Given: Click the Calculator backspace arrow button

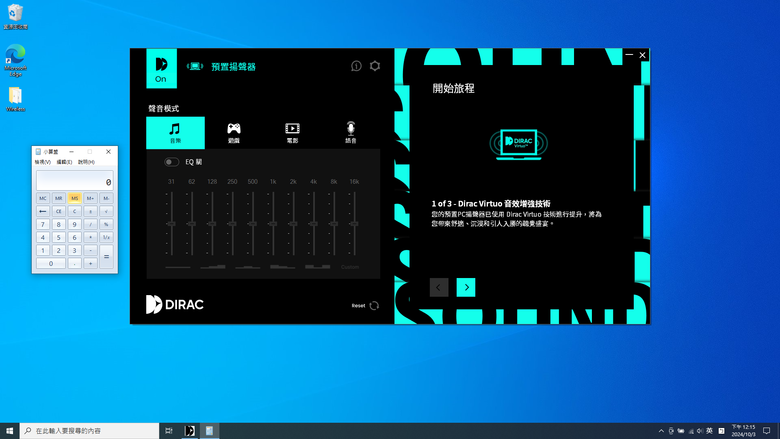Looking at the screenshot, I should coord(43,211).
